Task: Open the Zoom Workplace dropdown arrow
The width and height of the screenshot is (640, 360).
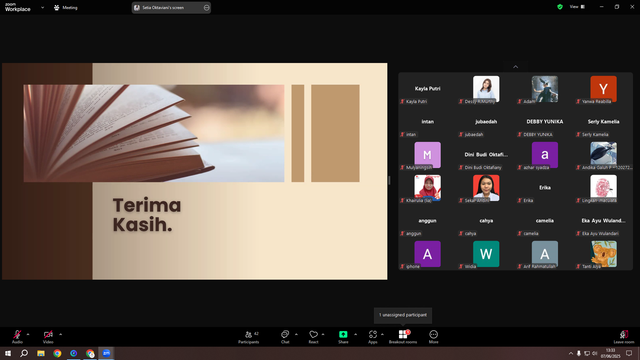Action: tap(42, 7)
